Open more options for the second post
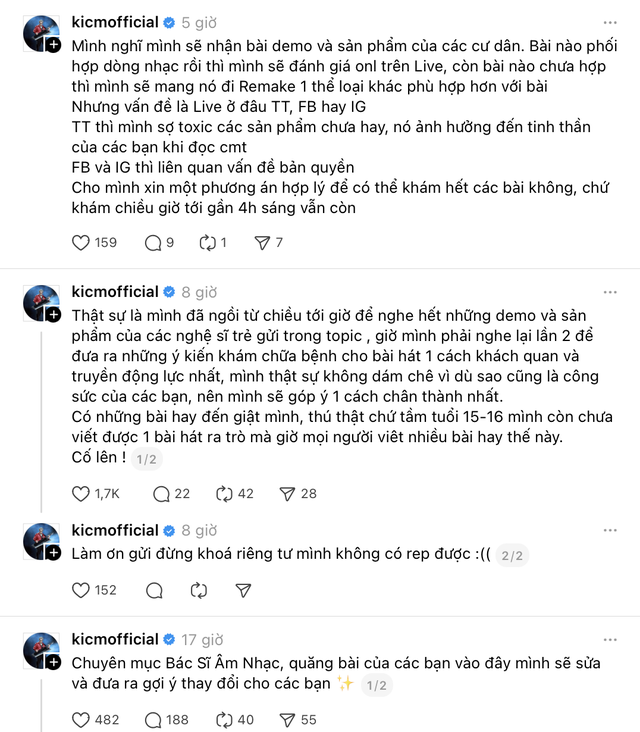This screenshot has height=732, width=640. click(x=610, y=292)
